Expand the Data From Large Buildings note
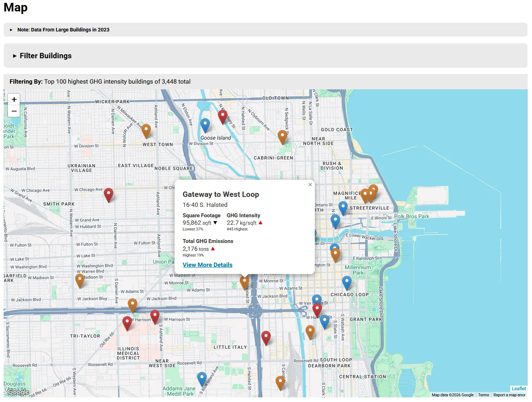The height and width of the screenshot is (402, 532). (63, 30)
